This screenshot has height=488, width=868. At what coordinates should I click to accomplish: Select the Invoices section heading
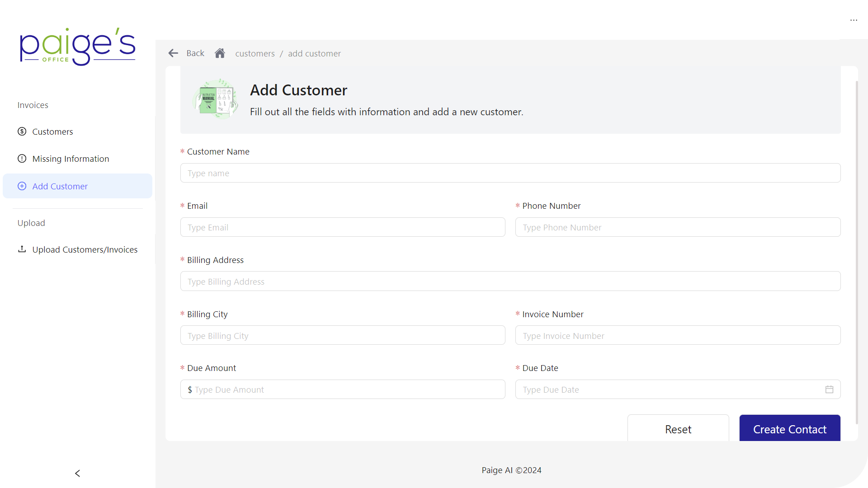[x=33, y=105]
